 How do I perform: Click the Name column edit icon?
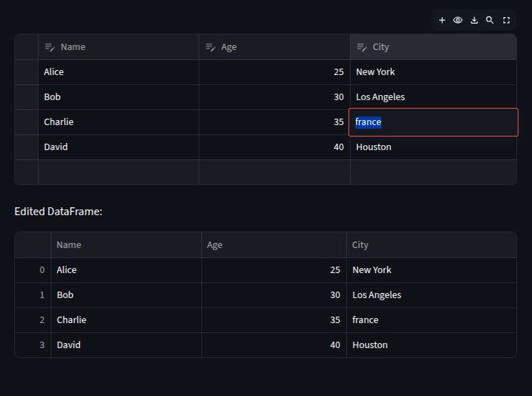(x=49, y=47)
